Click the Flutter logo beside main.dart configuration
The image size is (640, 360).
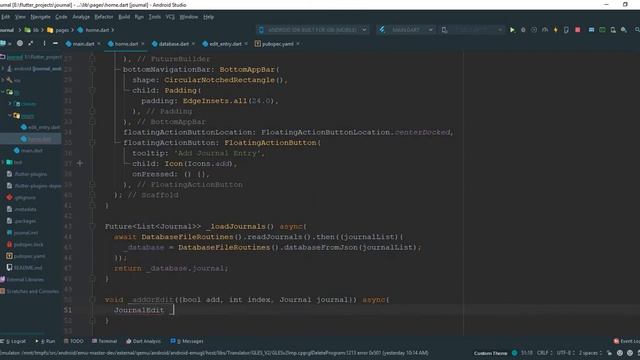(382, 30)
